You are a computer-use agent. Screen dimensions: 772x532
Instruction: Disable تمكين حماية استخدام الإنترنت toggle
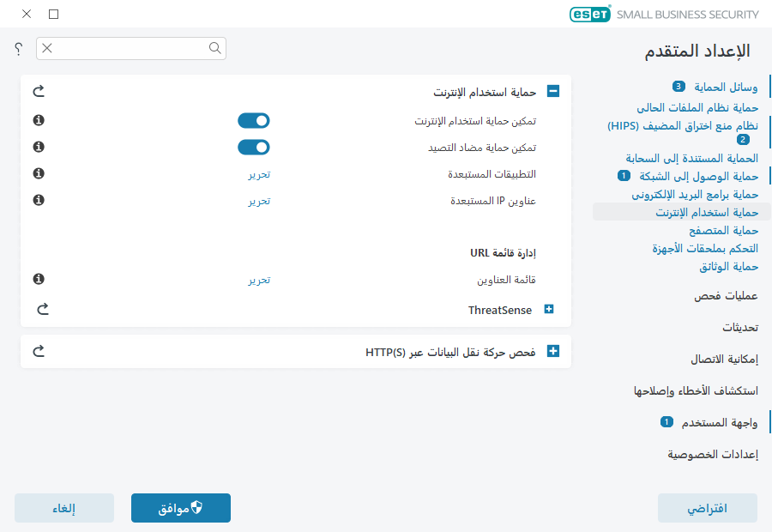pyautogui.click(x=253, y=120)
